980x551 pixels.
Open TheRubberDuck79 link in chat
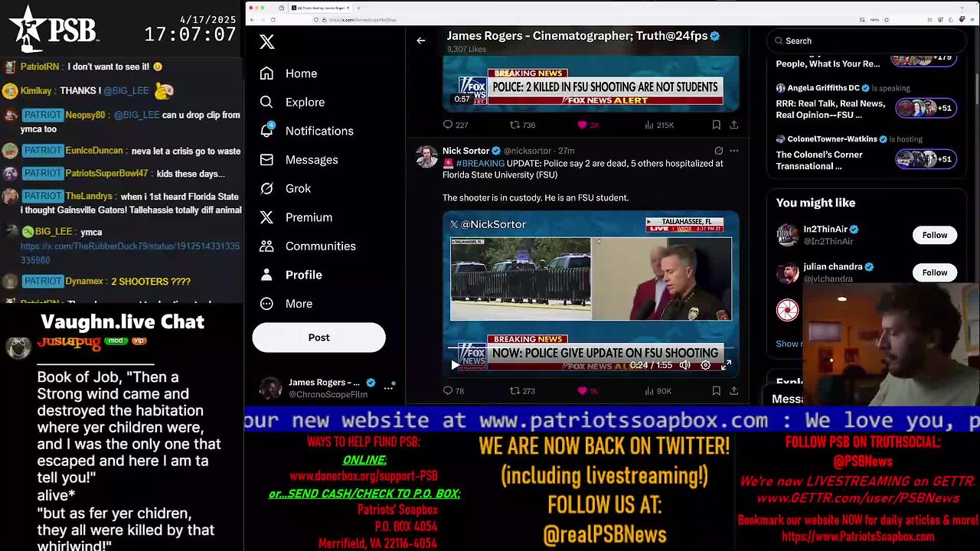(129, 253)
